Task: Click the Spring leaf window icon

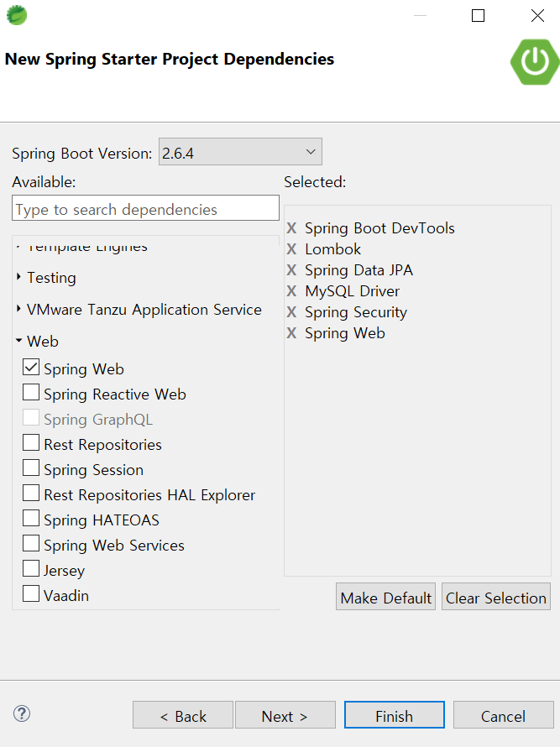Action: tap(17, 15)
